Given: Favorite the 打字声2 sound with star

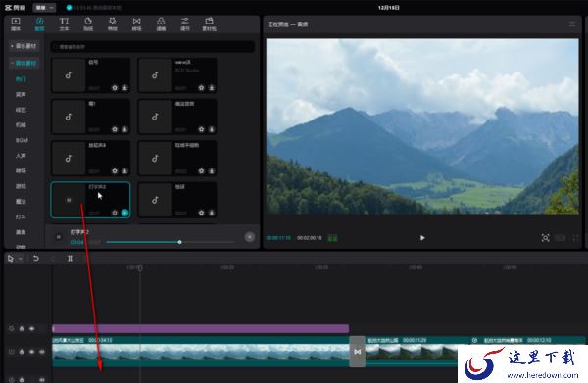Looking at the screenshot, I should point(115,213).
